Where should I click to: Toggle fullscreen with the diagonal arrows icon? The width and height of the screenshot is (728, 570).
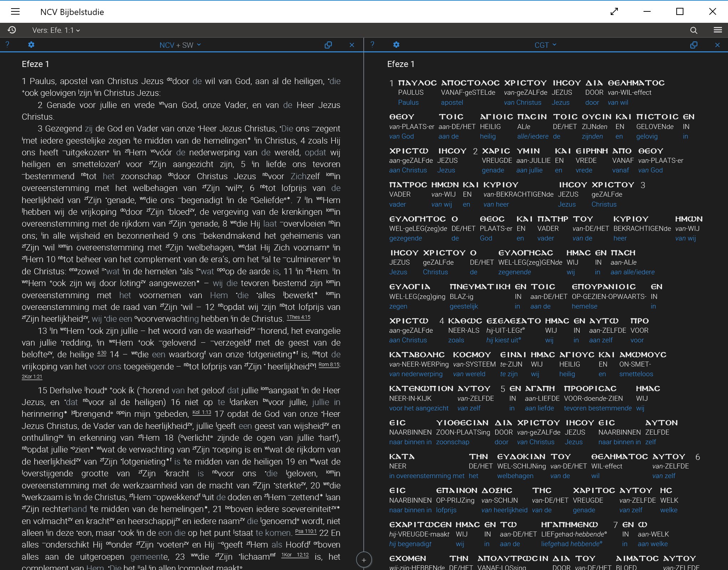(614, 12)
